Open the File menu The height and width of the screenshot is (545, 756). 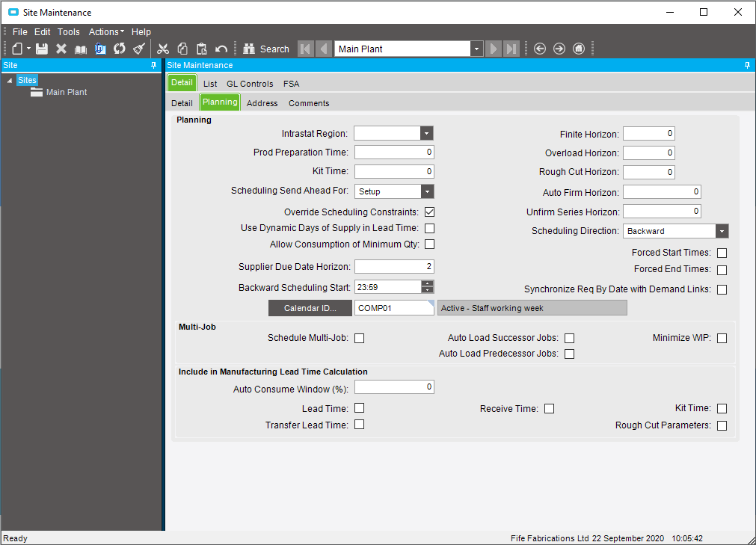tap(19, 32)
